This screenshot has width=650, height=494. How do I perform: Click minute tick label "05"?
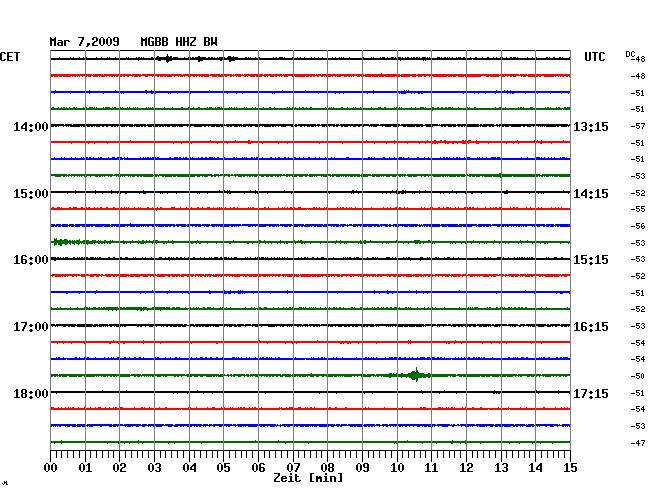(223, 468)
